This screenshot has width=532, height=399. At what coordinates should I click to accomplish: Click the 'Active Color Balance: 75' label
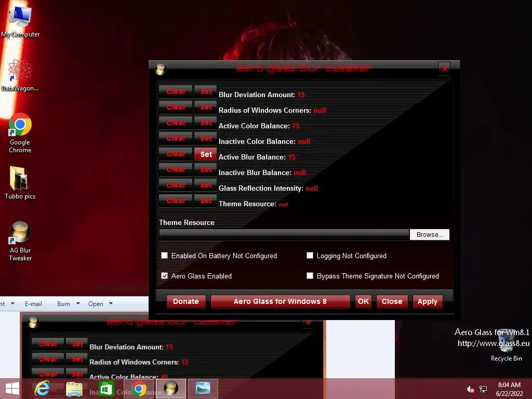coord(259,126)
